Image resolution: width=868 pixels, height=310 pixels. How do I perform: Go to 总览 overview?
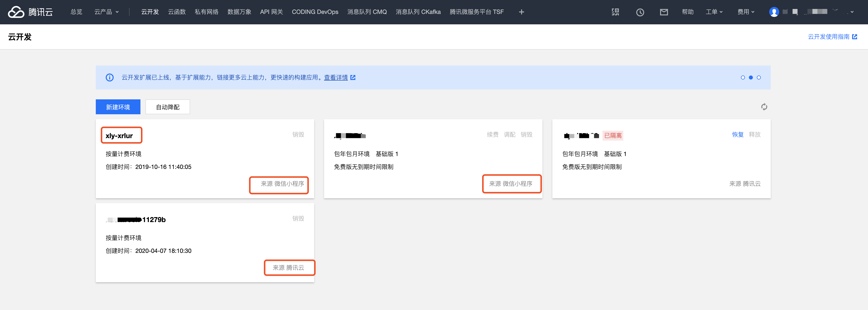pyautogui.click(x=76, y=12)
